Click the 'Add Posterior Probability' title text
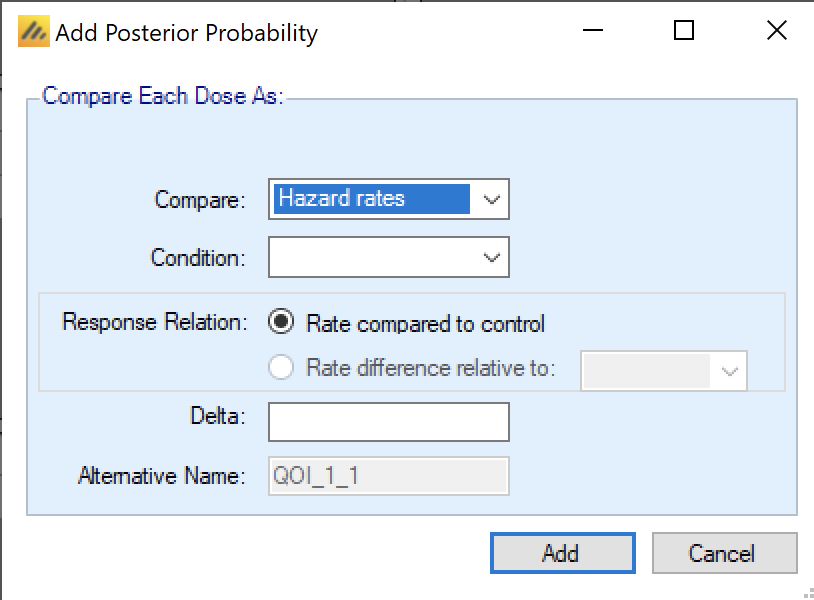 [x=187, y=33]
